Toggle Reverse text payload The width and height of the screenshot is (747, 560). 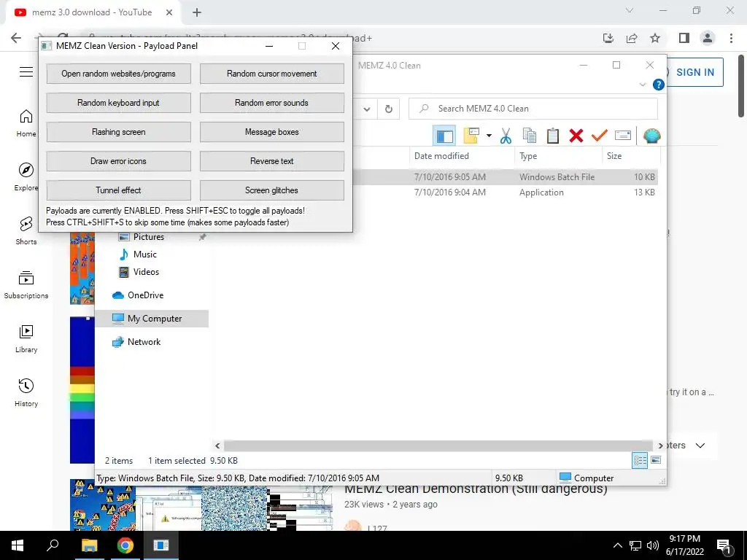[x=272, y=161]
